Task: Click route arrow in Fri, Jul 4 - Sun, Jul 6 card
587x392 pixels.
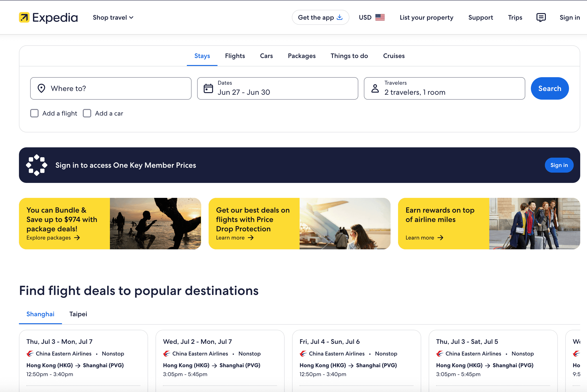Action: (351, 366)
